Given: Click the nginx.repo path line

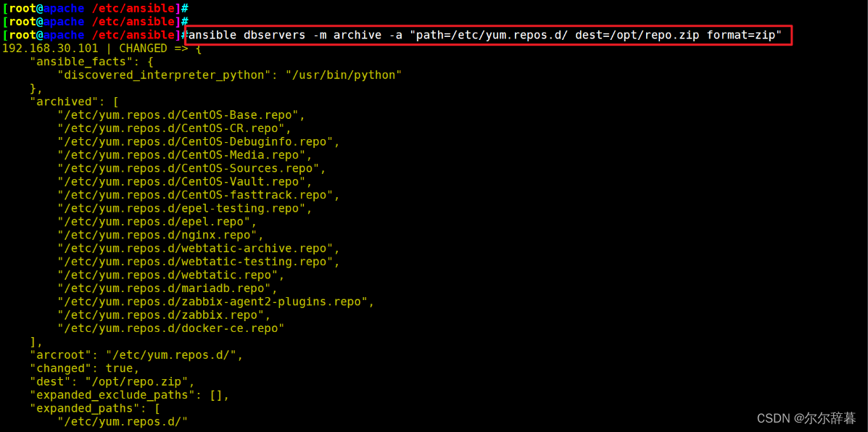Looking at the screenshot, I should [x=160, y=235].
